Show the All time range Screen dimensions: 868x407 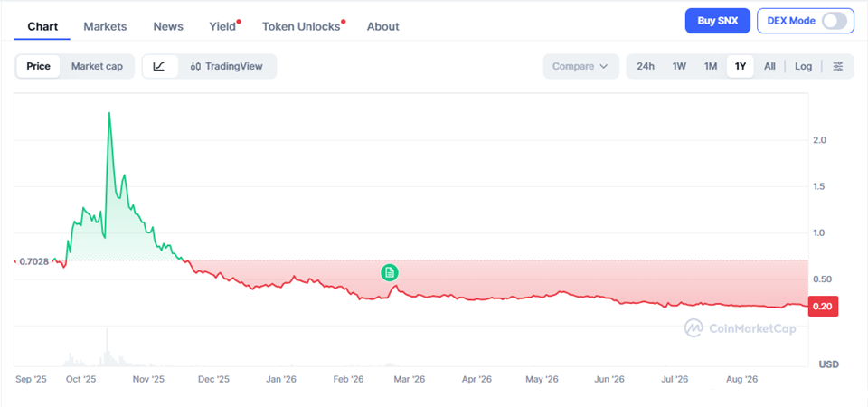pos(769,66)
